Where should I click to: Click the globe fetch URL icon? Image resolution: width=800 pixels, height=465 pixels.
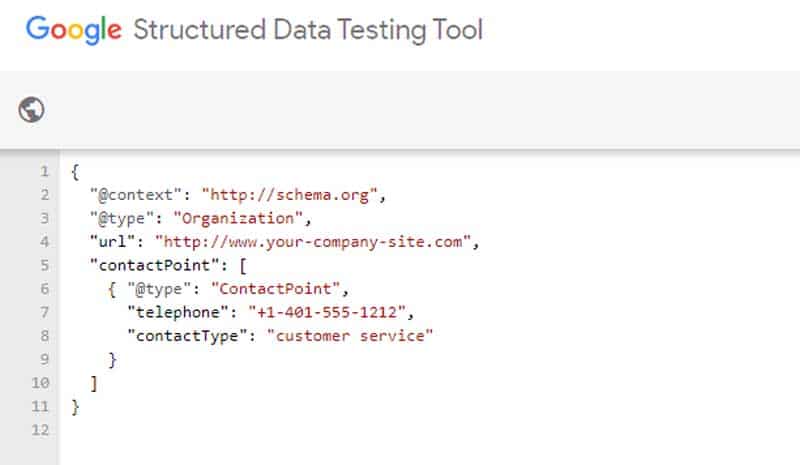coord(31,109)
